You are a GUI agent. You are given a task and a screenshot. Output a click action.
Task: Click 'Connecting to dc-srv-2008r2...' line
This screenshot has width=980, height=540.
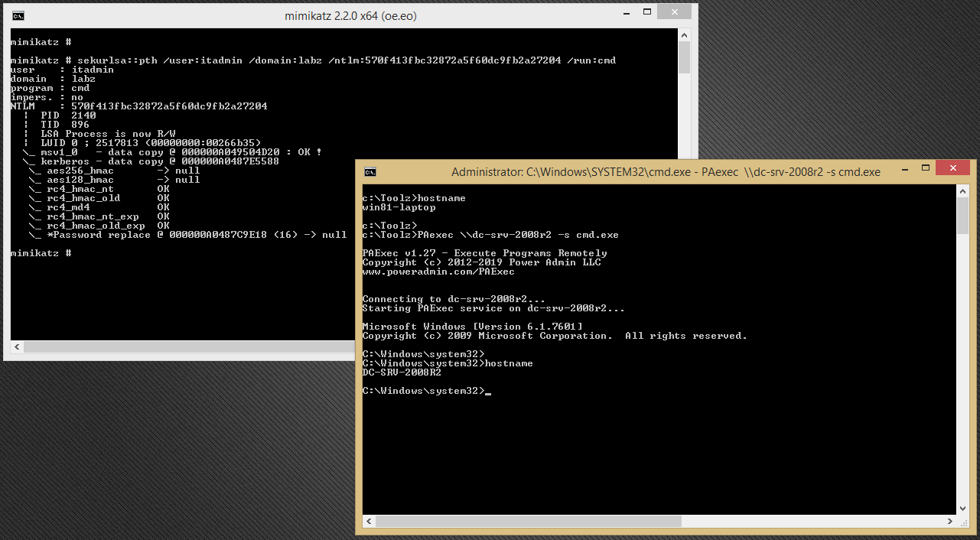pos(454,299)
